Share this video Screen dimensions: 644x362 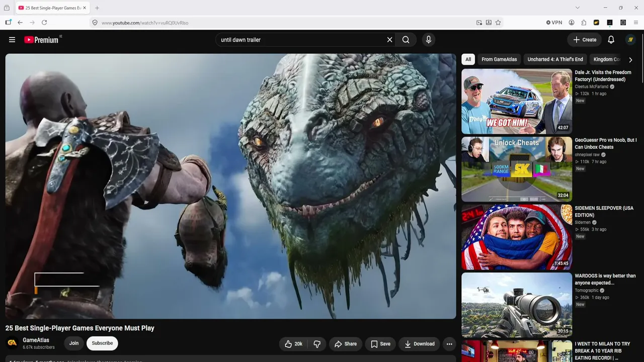click(346, 344)
